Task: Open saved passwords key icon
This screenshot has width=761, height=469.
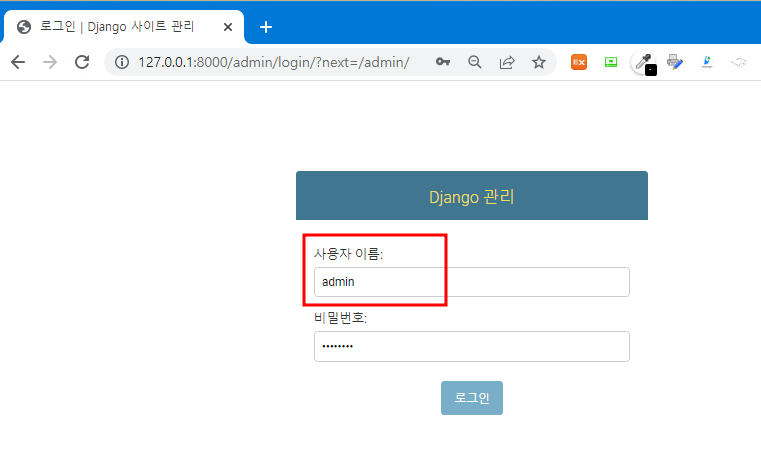Action: [x=443, y=62]
